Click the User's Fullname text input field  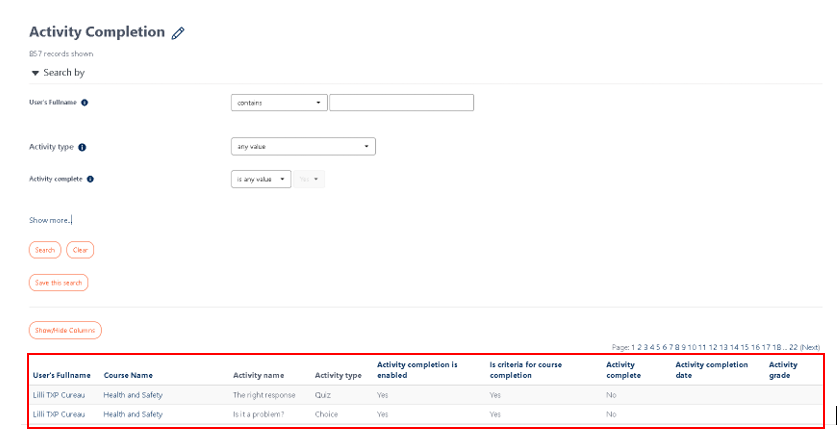pyautogui.click(x=401, y=102)
